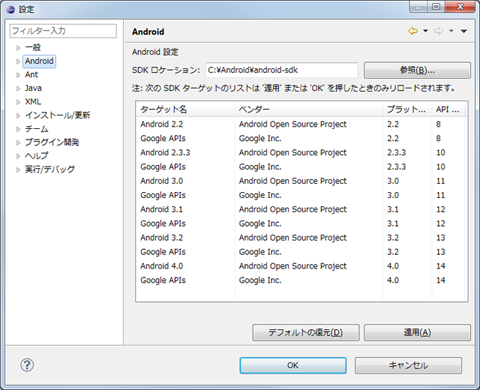The width and height of the screenshot is (480, 390).
Task: Click the forward navigation arrow icon
Action: click(x=438, y=31)
